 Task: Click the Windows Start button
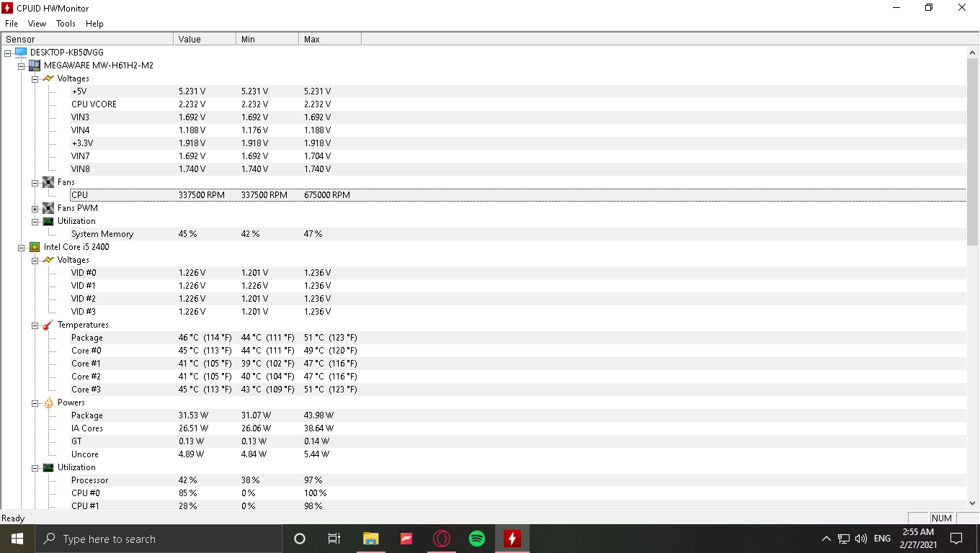pyautogui.click(x=17, y=539)
